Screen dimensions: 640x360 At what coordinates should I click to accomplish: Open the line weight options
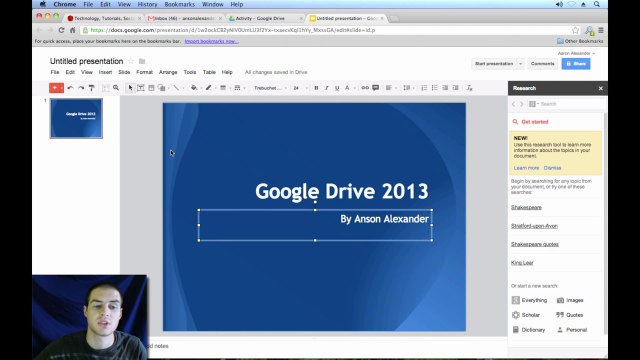pyautogui.click(x=223, y=88)
